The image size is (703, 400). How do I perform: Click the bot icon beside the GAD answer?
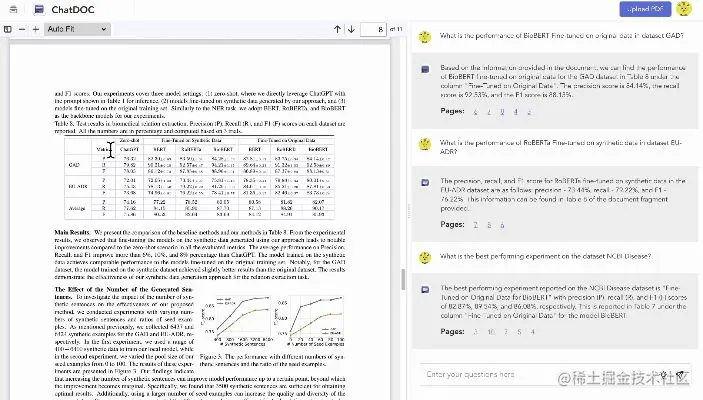425,69
